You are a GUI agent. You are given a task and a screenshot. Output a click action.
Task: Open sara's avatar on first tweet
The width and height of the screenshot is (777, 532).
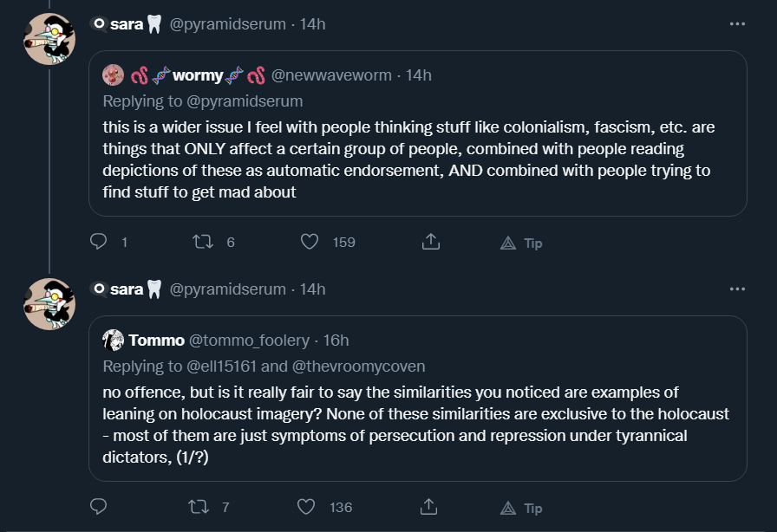coord(49,39)
